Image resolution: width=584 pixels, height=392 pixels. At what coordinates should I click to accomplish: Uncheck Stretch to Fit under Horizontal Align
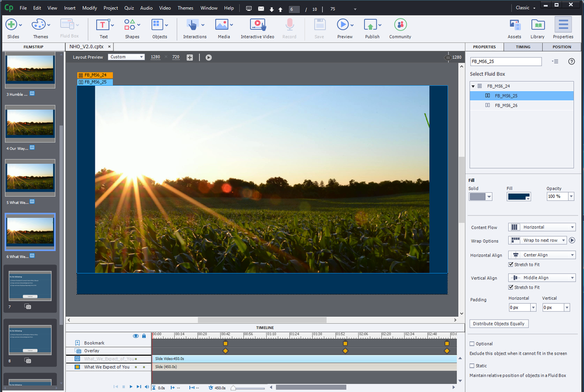(512, 265)
